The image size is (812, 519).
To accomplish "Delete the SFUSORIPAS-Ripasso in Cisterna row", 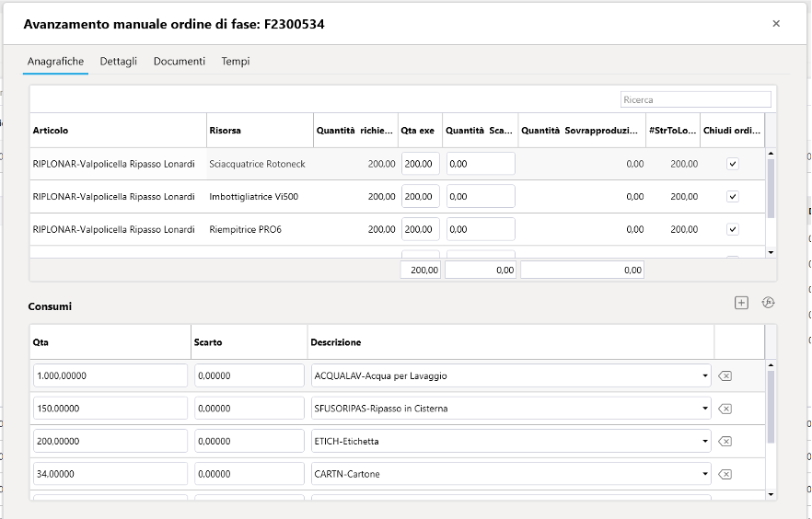I will pyautogui.click(x=725, y=409).
